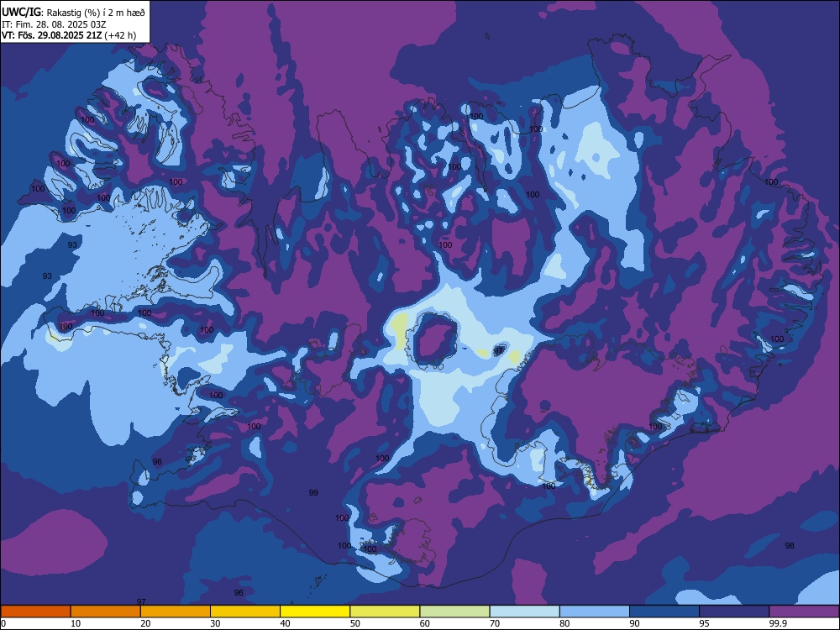Select the purple above-99.9 legend swatch
840x630 pixels.
pyautogui.click(x=804, y=612)
